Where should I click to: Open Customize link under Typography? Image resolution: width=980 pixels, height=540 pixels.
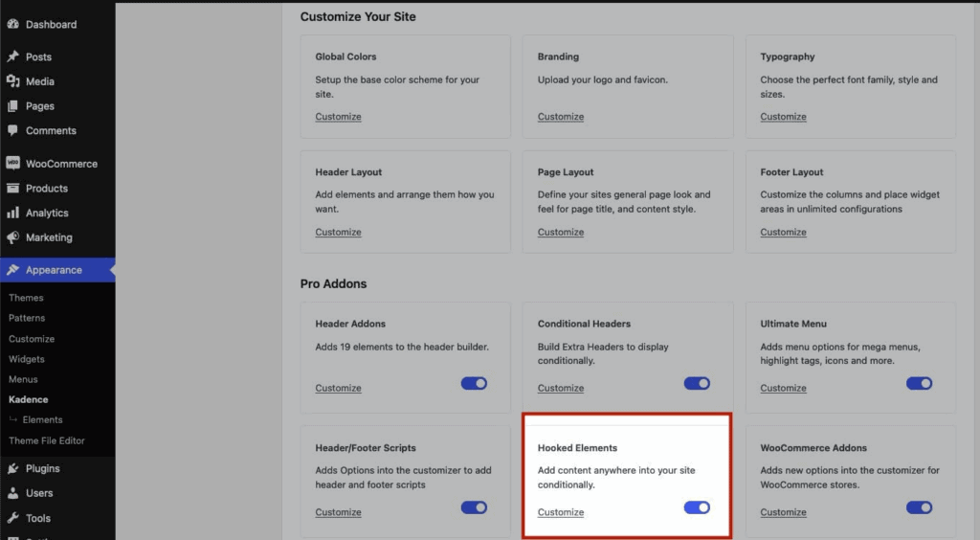click(783, 117)
